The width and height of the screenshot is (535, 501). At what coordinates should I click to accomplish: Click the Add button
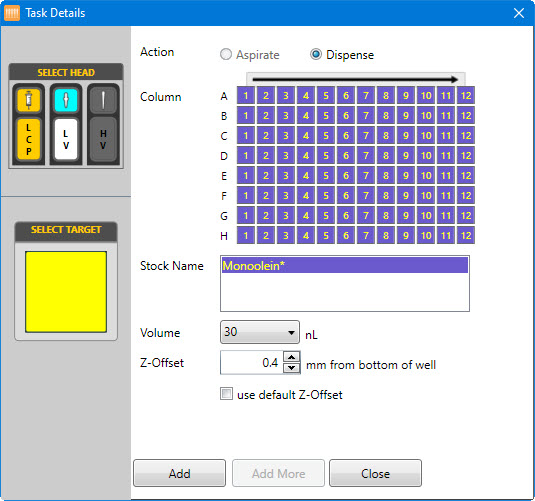[179, 473]
